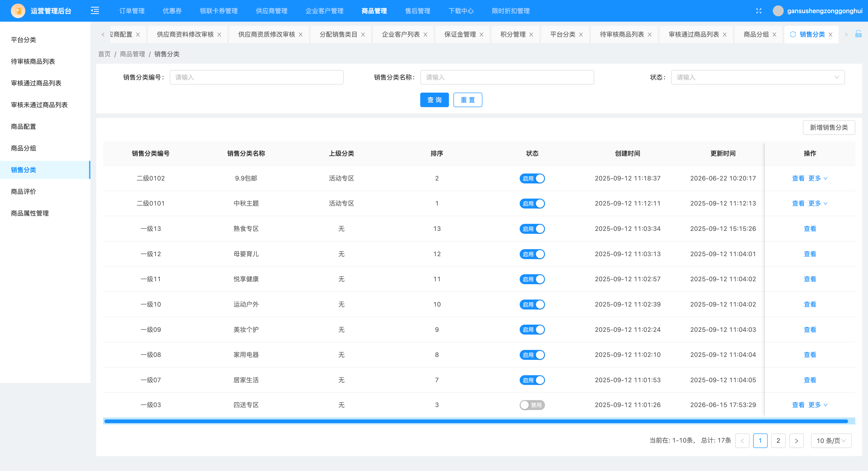Close the 供应商资料修改审核 tab

pos(219,35)
